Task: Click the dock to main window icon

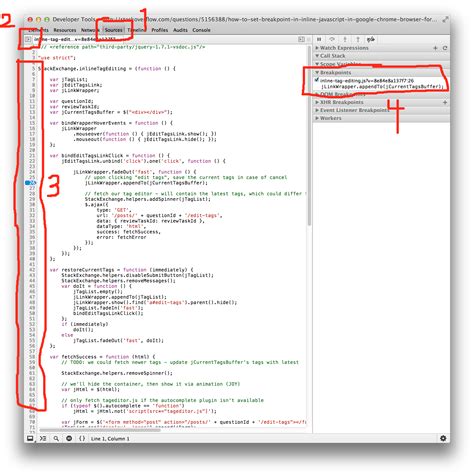Action: 30,438
